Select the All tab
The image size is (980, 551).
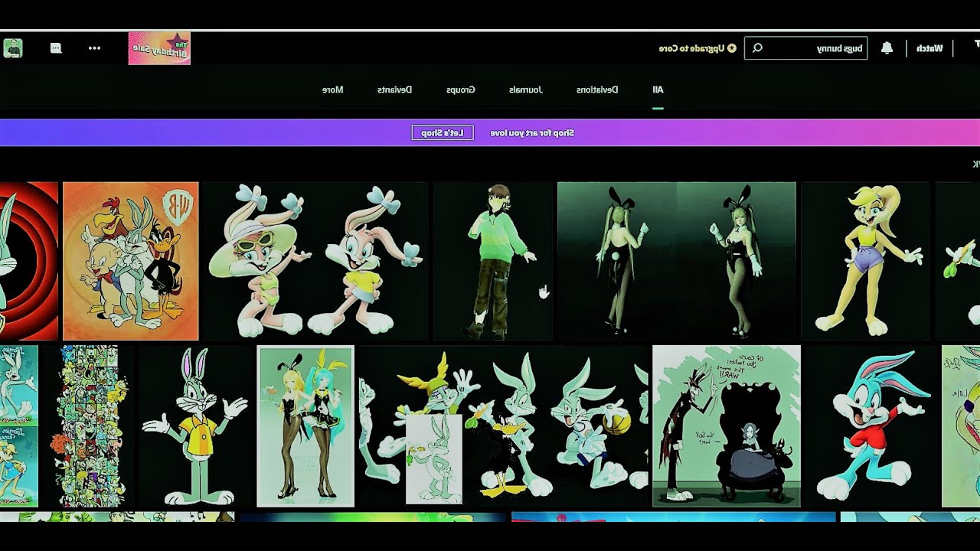[658, 90]
